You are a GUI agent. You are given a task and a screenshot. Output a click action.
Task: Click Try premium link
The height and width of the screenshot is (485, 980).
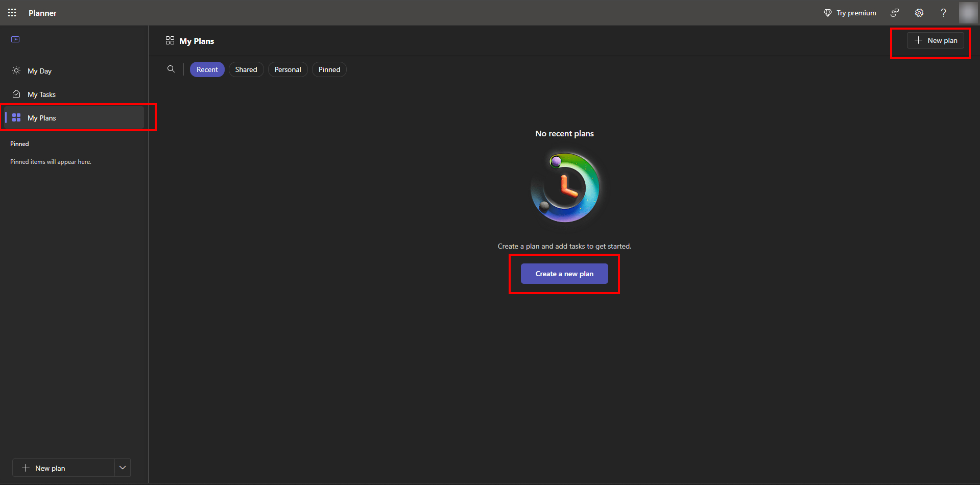[850, 13]
